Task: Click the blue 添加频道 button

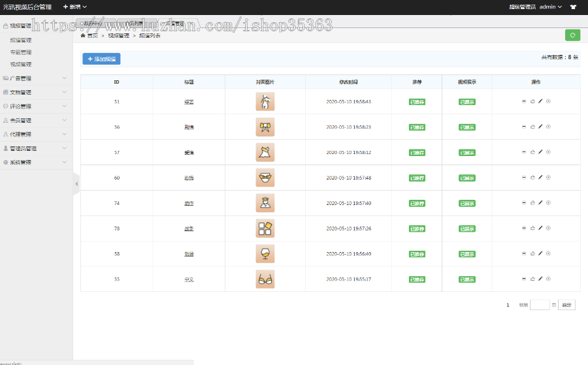Action: pyautogui.click(x=101, y=59)
